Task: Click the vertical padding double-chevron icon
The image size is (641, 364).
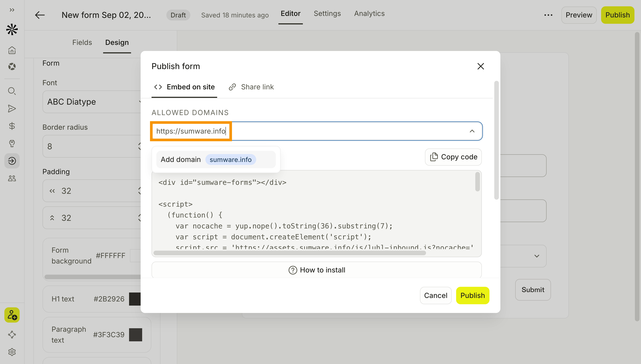Action: (52, 218)
